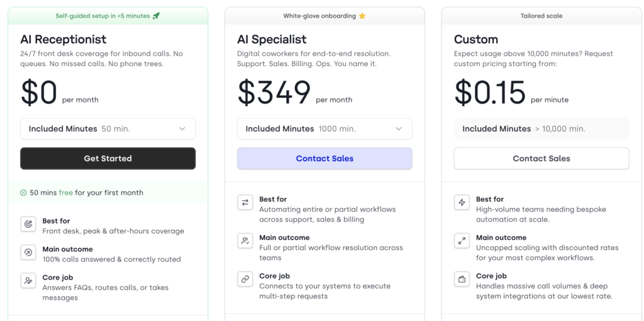This screenshot has height=321, width=644.
Task: Click the AI Specialist Main outcome icon
Action: coord(245,241)
